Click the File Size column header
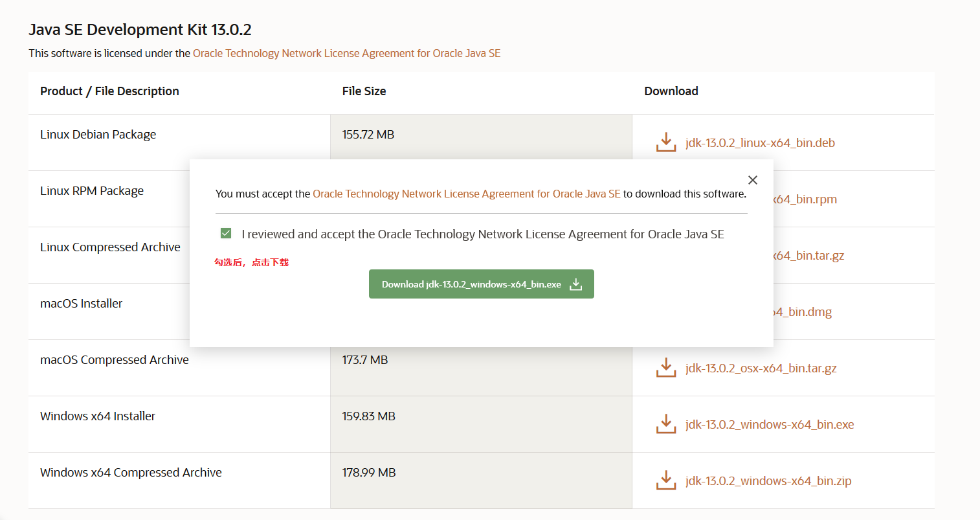Screen dimensions: 980x520 click(x=364, y=91)
